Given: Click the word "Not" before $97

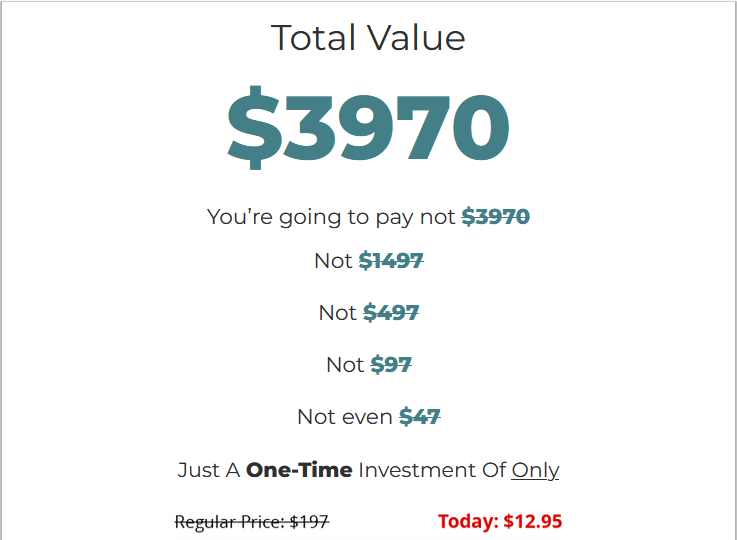Looking at the screenshot, I should (x=345, y=365).
